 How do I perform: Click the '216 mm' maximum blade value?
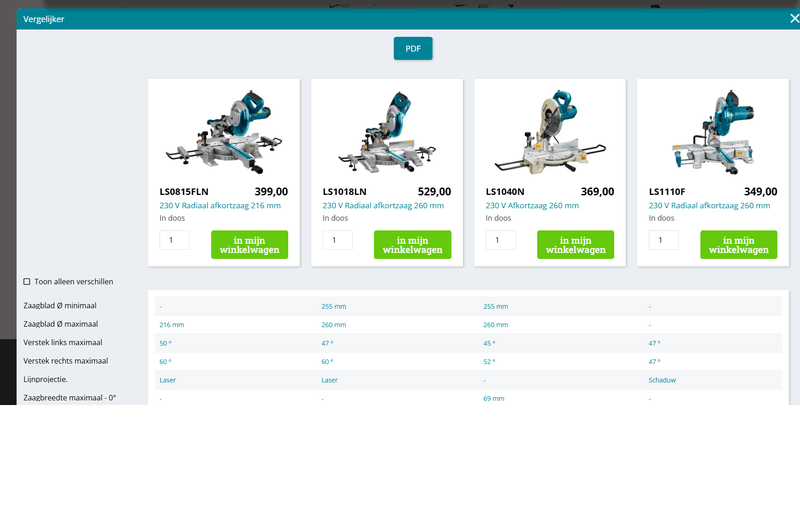pos(171,325)
